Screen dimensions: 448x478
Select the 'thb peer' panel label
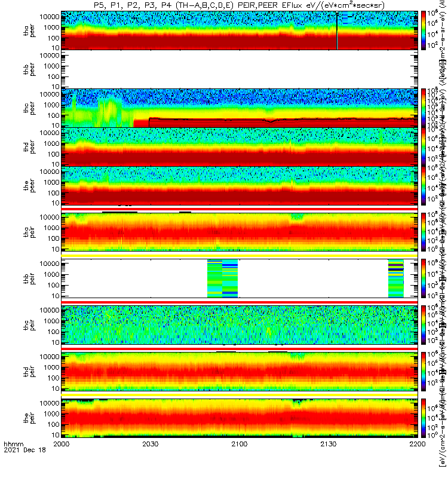point(29,70)
